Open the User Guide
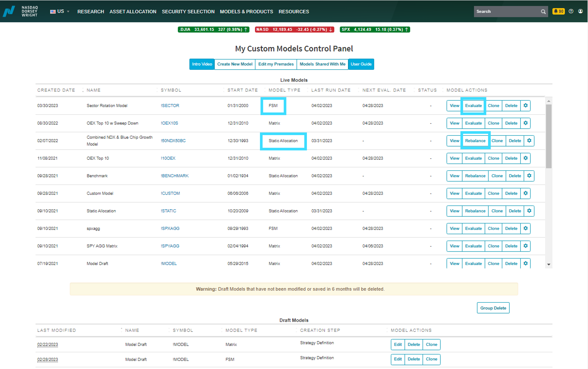588x369 pixels. pyautogui.click(x=361, y=64)
